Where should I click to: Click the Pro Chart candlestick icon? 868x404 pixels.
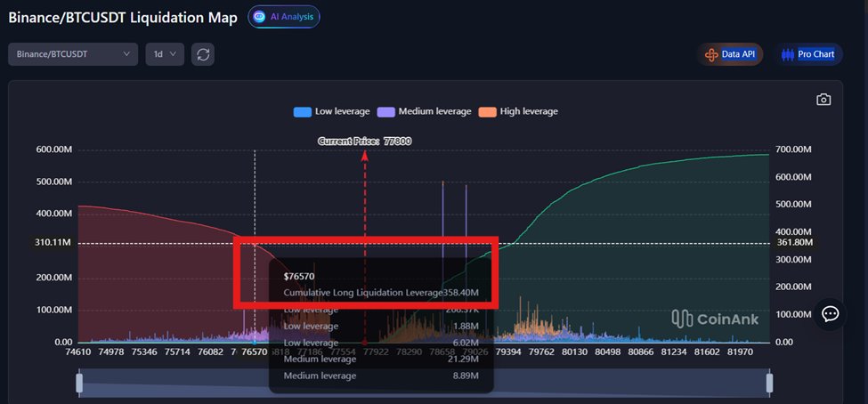[787, 55]
